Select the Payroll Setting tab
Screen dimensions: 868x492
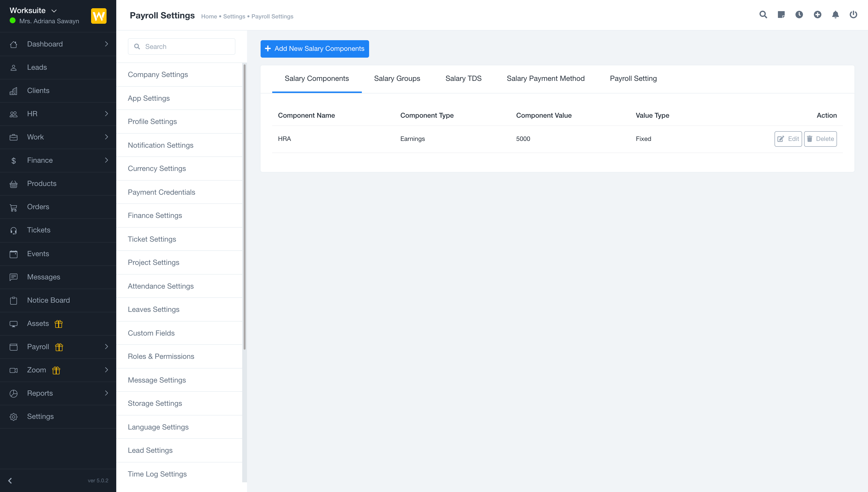coord(633,78)
